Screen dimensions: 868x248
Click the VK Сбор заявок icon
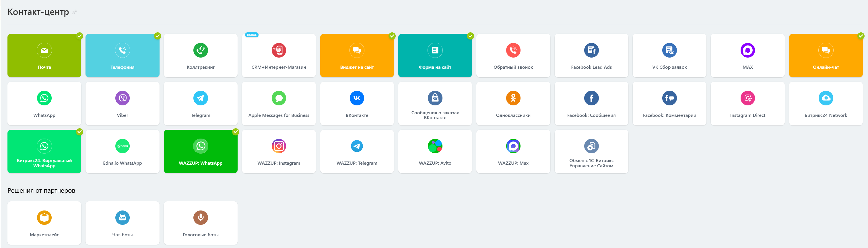click(x=669, y=50)
